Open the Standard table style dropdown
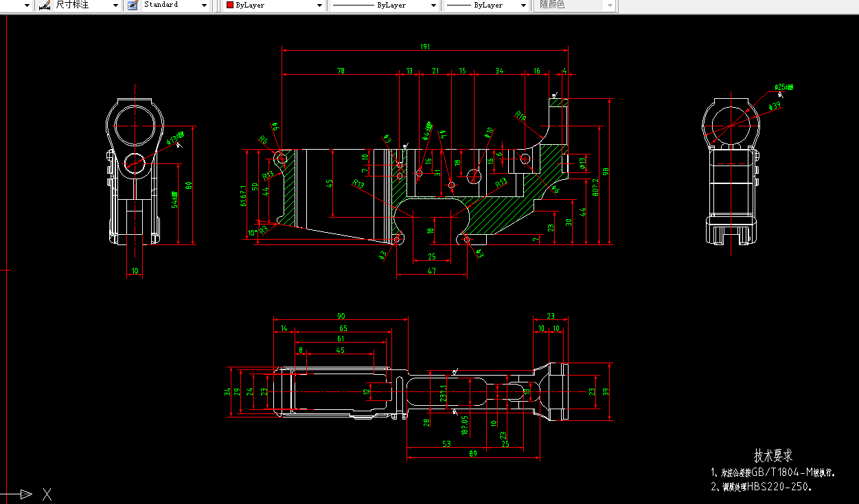The width and height of the screenshot is (859, 504). [x=205, y=5]
